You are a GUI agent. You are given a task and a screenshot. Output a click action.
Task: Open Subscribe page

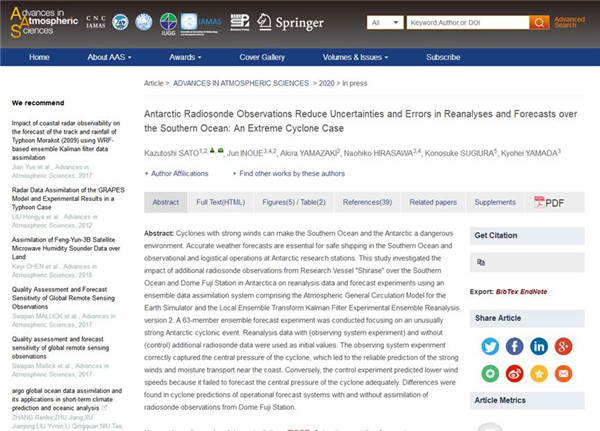443,57
